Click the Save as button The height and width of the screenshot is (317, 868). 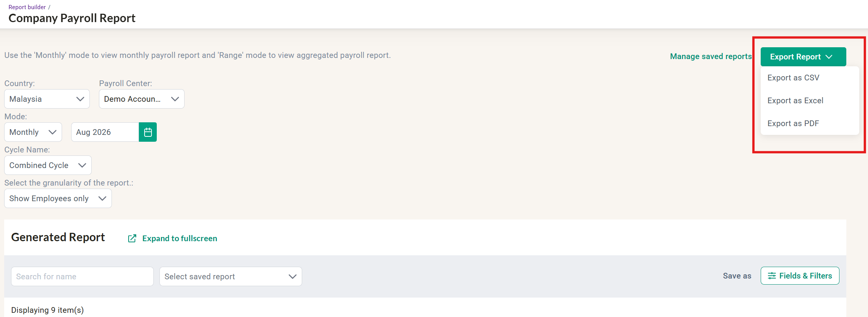737,276
